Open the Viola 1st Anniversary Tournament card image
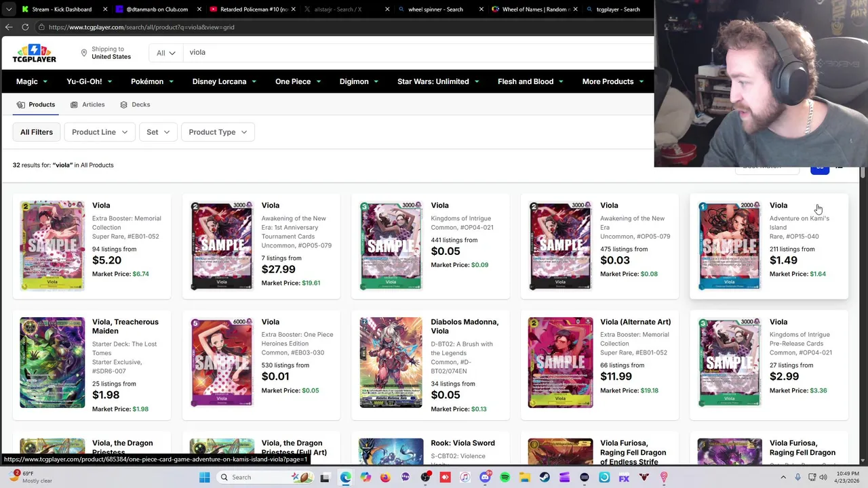The height and width of the screenshot is (488, 868). (x=222, y=245)
